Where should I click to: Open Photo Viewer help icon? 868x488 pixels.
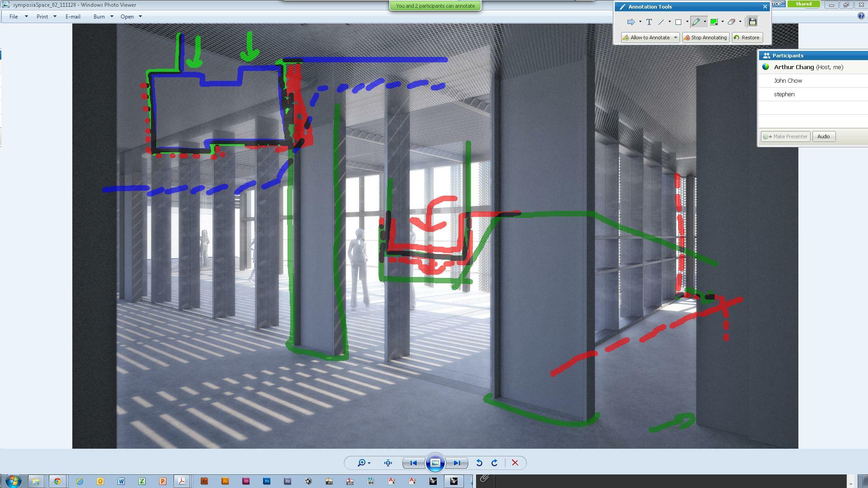(861, 16)
